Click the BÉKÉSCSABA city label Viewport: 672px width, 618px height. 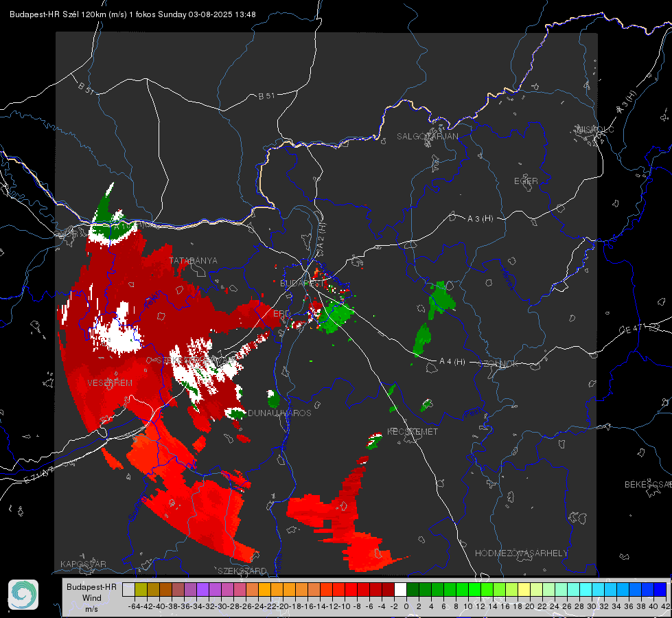pyautogui.click(x=648, y=484)
